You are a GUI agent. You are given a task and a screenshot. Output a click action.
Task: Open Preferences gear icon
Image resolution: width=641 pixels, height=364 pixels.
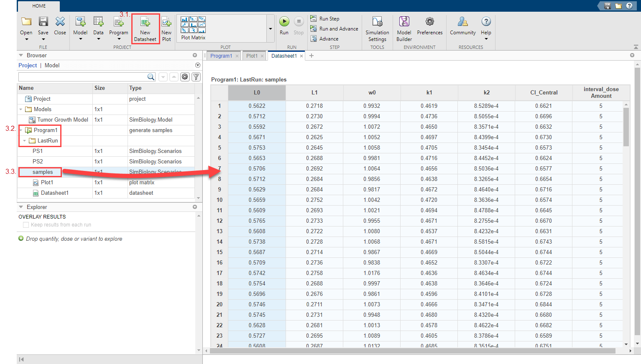pos(429,22)
